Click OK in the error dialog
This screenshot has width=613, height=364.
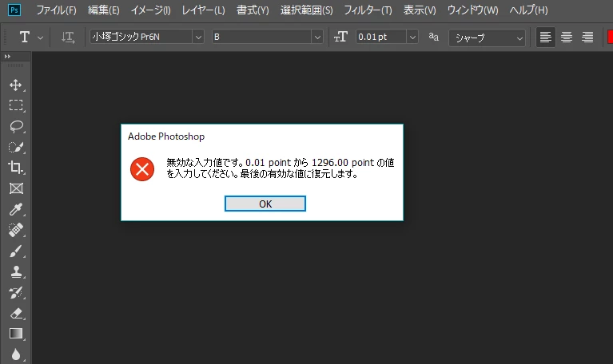point(265,204)
